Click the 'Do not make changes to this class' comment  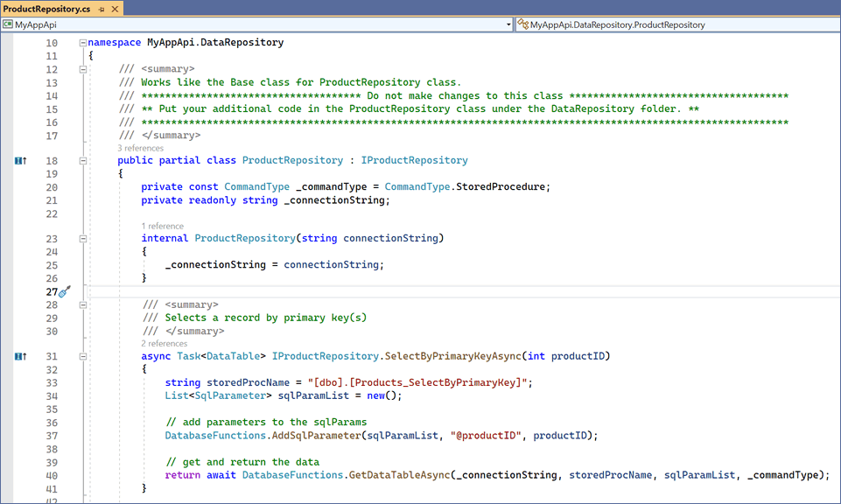click(x=465, y=95)
